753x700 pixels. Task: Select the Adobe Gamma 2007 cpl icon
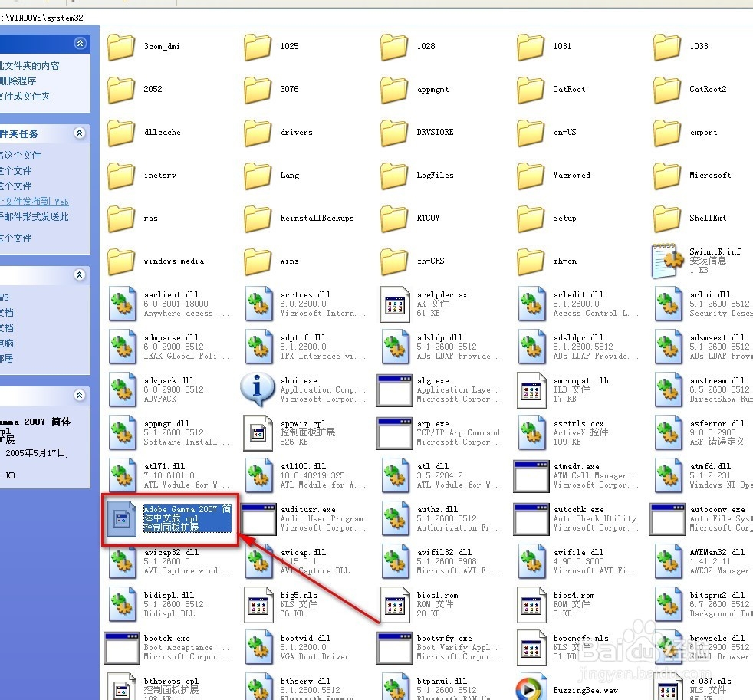[x=121, y=518]
